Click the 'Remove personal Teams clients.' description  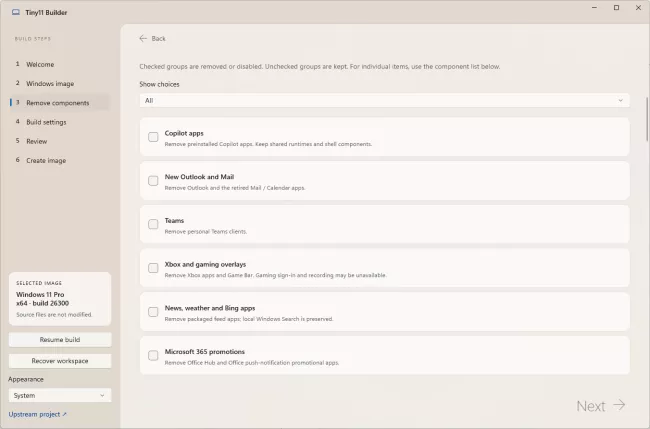[x=206, y=232]
